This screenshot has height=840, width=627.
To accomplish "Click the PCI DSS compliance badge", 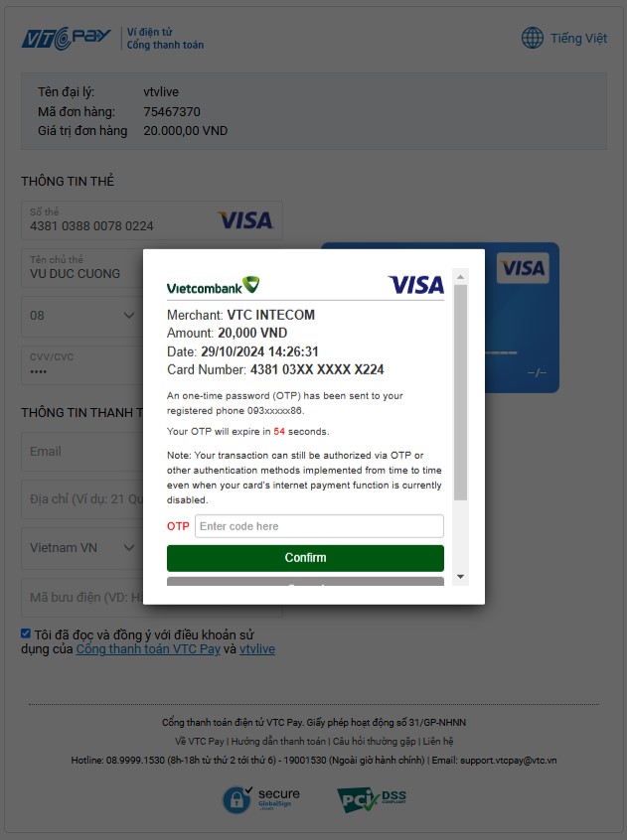I will (x=372, y=799).
